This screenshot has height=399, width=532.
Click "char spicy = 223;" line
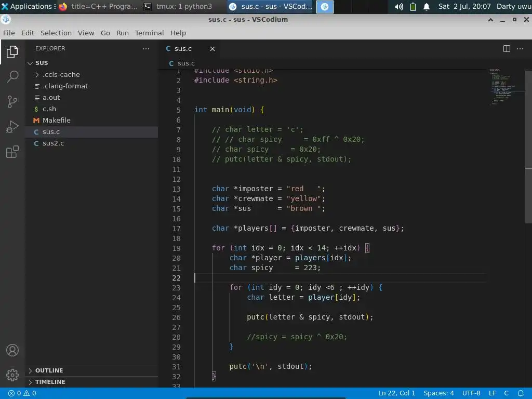(x=275, y=268)
